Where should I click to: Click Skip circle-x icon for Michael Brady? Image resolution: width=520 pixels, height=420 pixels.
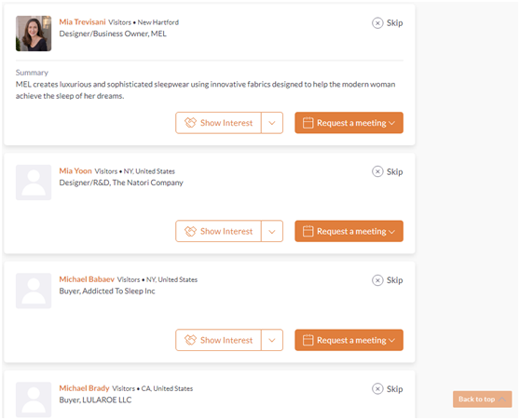coord(377,389)
